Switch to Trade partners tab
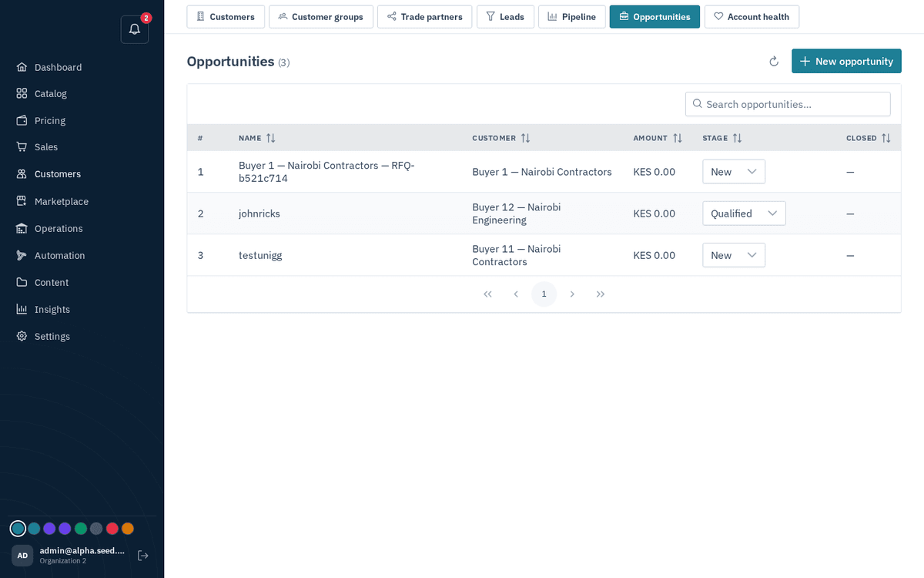The image size is (924, 578). 424,17
